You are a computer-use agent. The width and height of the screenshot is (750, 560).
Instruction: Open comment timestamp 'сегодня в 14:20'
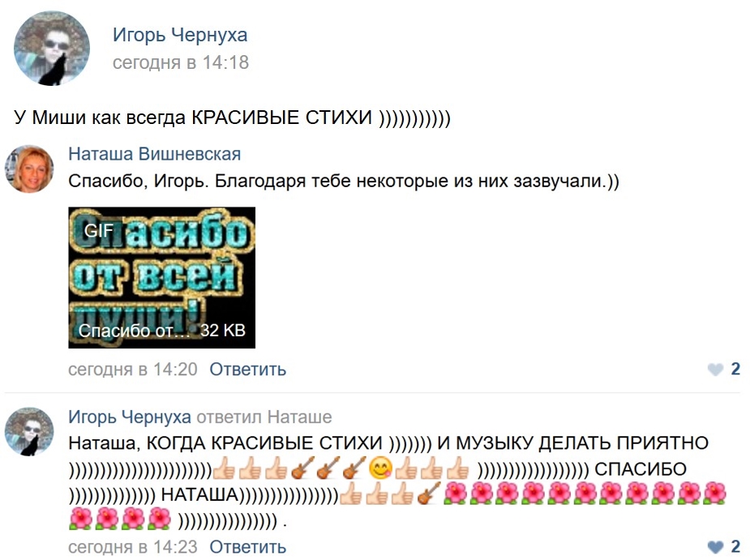point(132,370)
